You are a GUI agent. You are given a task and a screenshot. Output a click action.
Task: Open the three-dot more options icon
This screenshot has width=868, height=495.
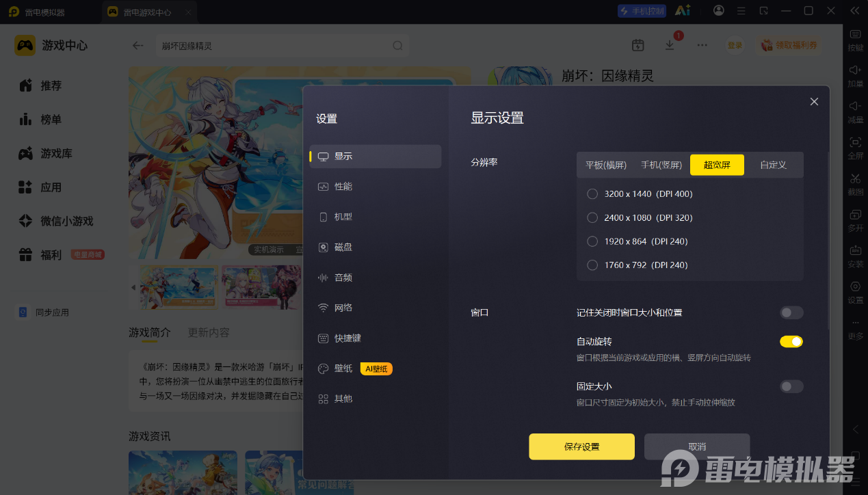click(x=702, y=45)
